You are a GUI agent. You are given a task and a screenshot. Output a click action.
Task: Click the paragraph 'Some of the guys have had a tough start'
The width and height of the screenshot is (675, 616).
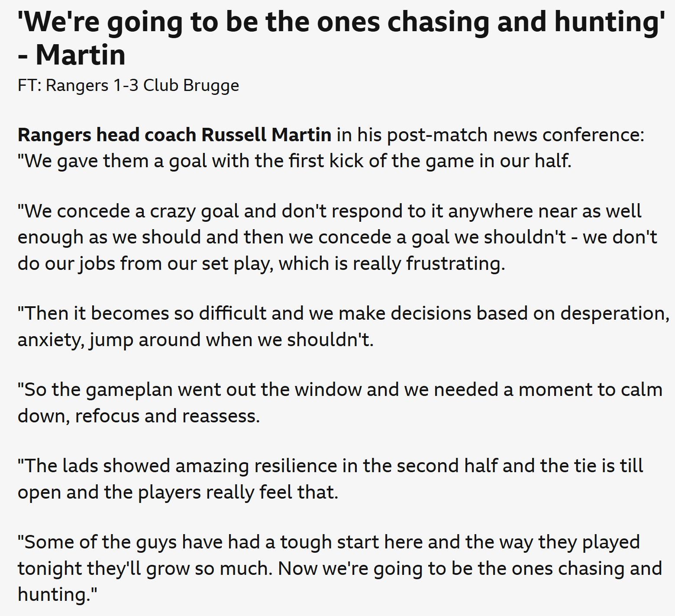[x=340, y=568]
